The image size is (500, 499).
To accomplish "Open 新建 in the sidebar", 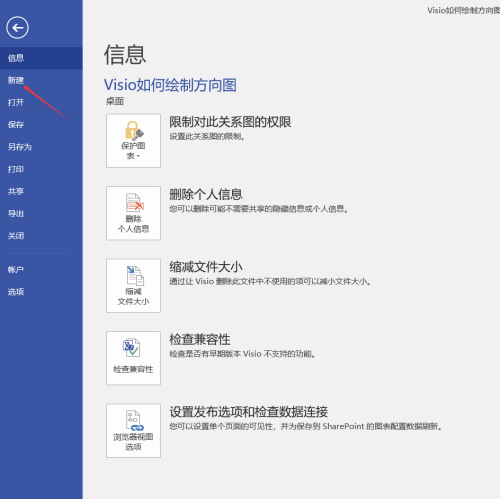I will (x=41, y=80).
